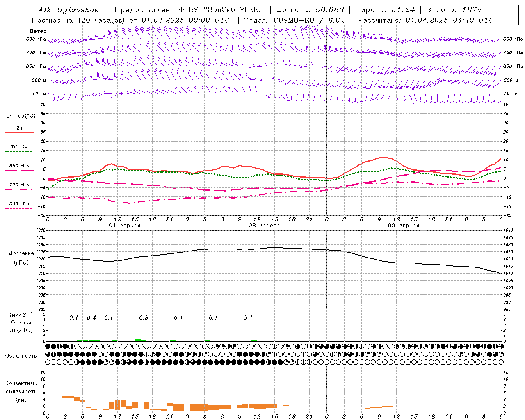
Task: Click the 03 апреля date label
Action: (x=404, y=226)
